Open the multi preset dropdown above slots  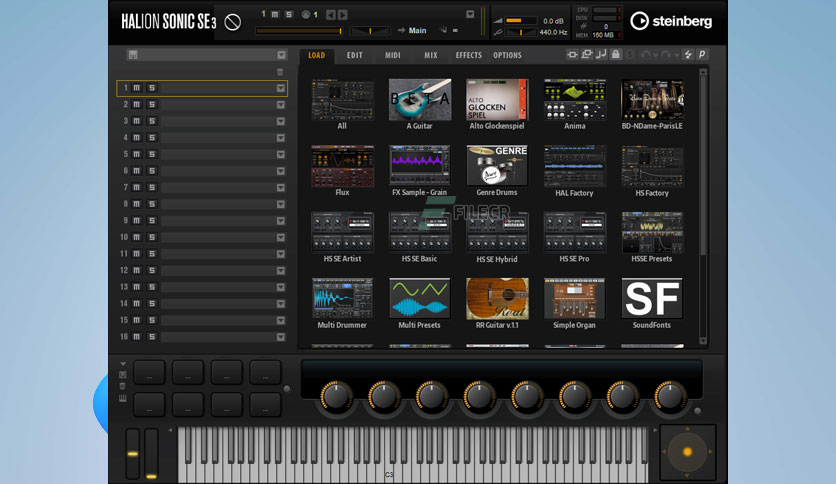pyautogui.click(x=281, y=55)
